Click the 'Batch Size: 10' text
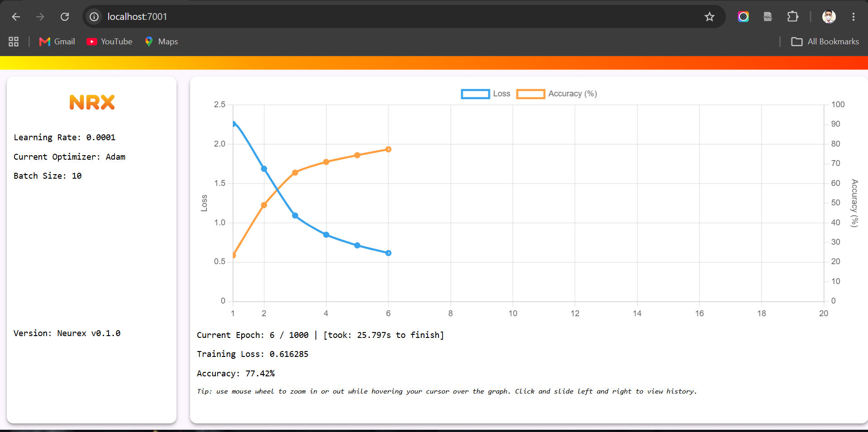 [x=48, y=176]
